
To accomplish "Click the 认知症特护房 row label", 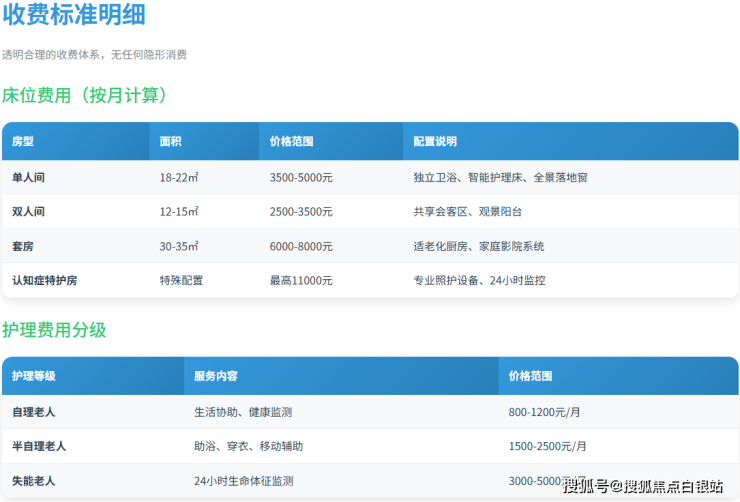I will [44, 281].
